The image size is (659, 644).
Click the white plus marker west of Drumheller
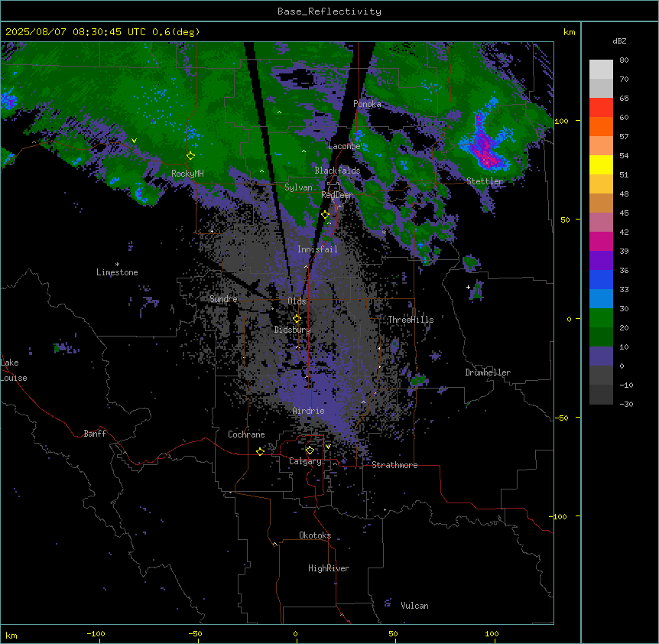pyautogui.click(x=468, y=287)
